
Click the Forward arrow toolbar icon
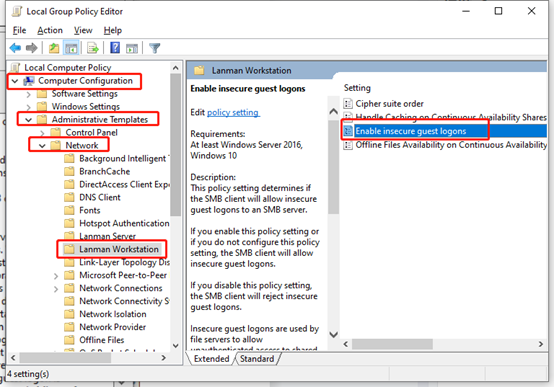(31, 48)
